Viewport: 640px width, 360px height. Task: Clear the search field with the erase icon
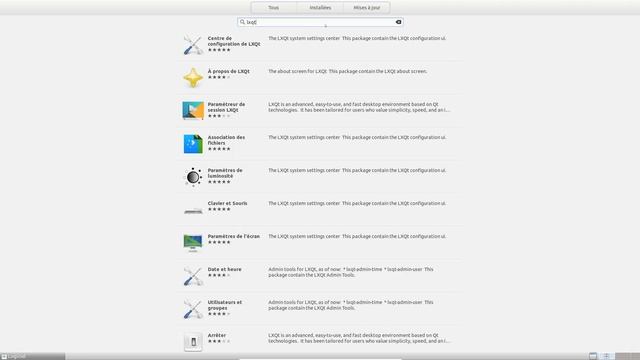(x=398, y=22)
